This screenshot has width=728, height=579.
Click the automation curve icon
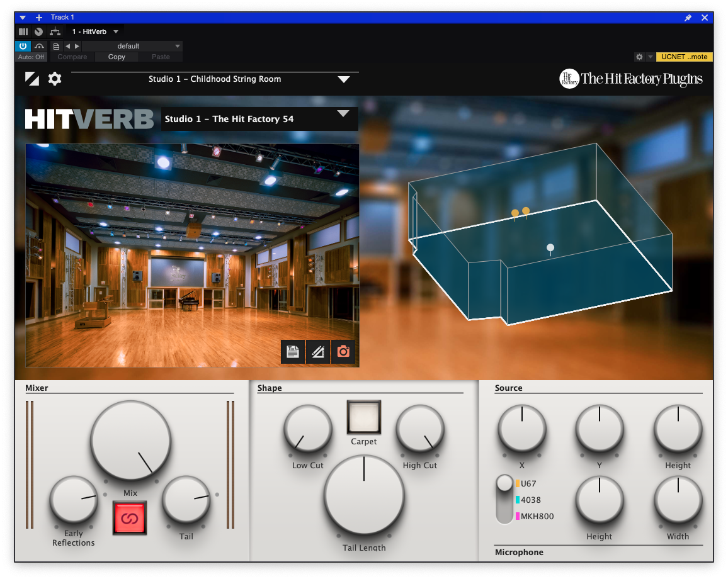pos(40,46)
